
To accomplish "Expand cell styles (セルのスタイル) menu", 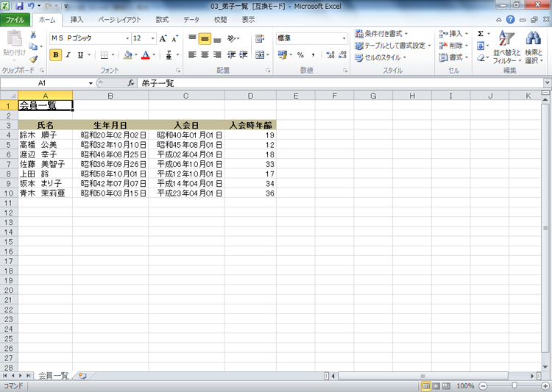I will pos(381,57).
